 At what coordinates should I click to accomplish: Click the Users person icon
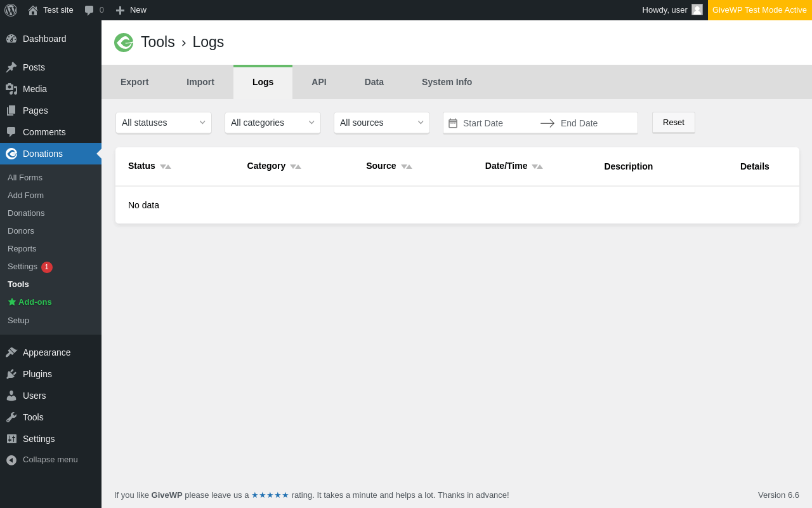(x=11, y=396)
